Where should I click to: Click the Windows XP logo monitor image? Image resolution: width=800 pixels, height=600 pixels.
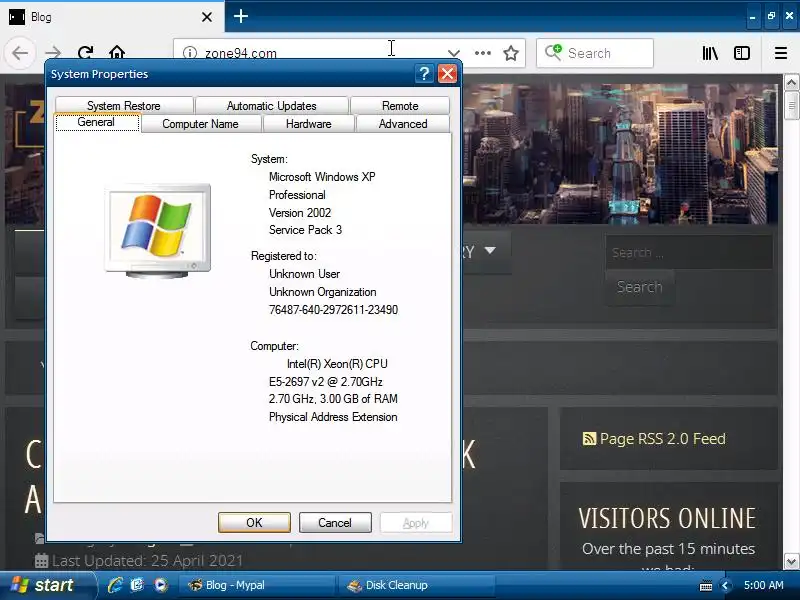[158, 231]
